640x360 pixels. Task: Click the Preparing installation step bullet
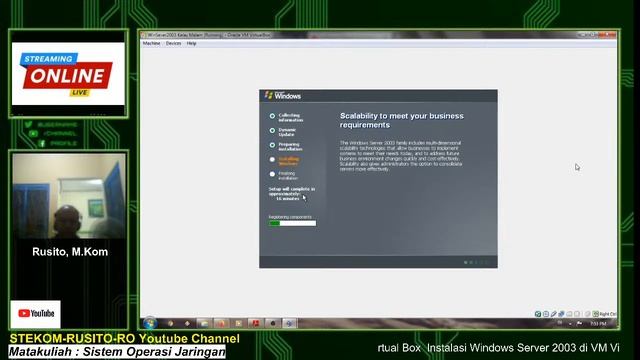tap(272, 145)
